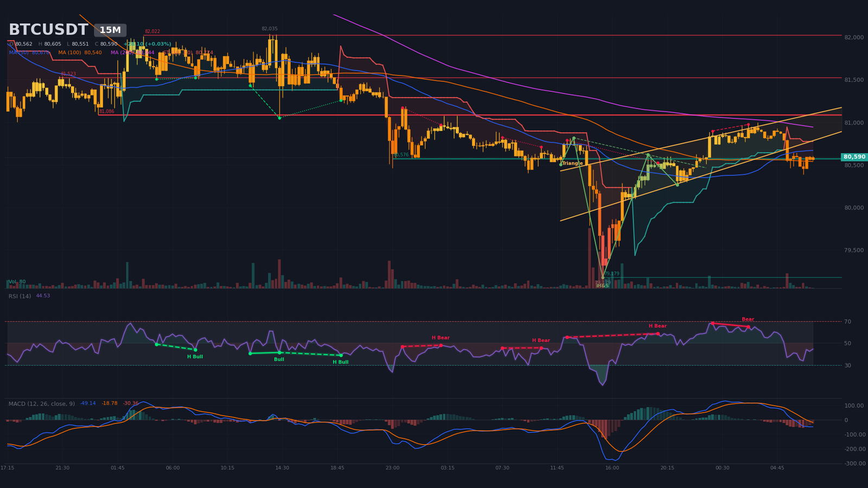Image resolution: width=868 pixels, height=488 pixels.
Task: Open the 15M timeframe badge
Action: pyautogui.click(x=110, y=30)
